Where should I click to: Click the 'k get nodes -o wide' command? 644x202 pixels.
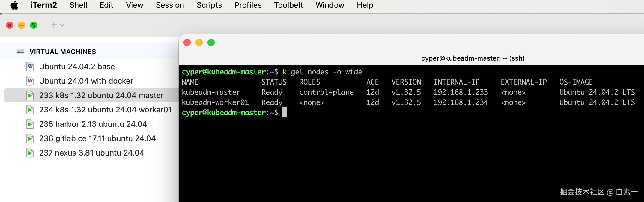[x=322, y=72]
